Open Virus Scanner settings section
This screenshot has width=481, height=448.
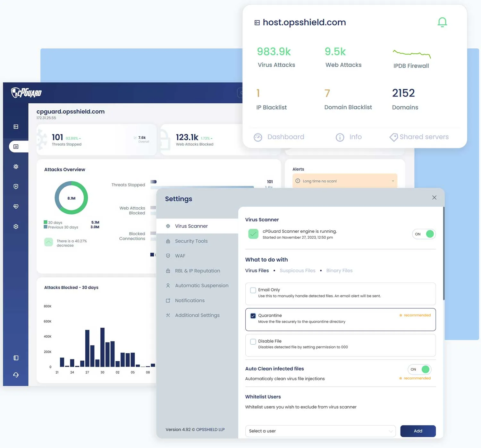click(x=197, y=226)
